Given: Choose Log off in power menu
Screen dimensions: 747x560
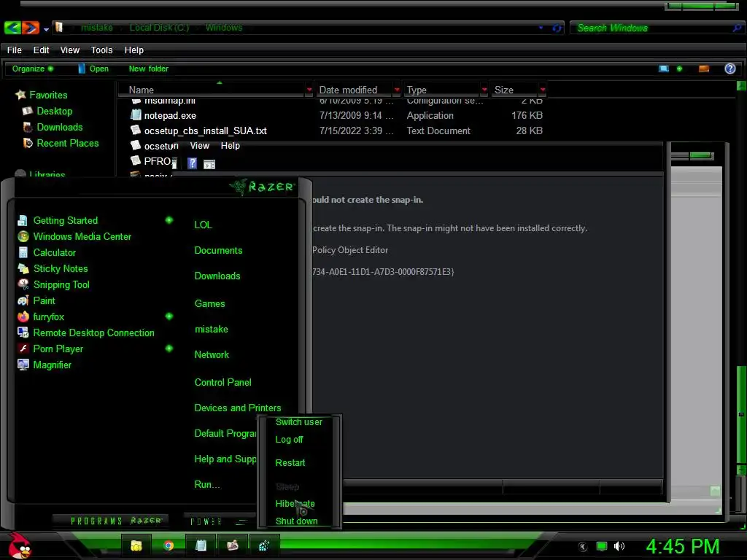Looking at the screenshot, I should pos(289,440).
